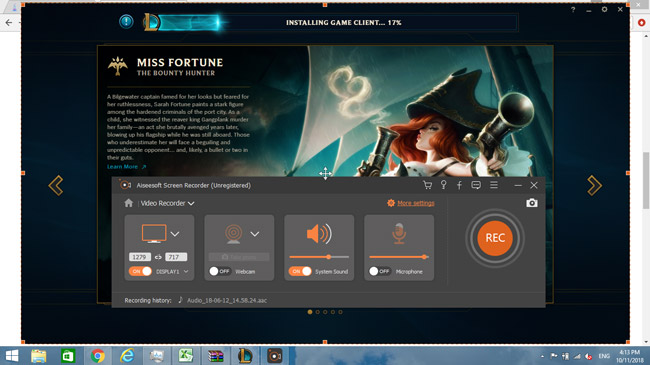Take a snapshot with camera icon
Image resolution: width=650 pixels, height=365 pixels.
[x=532, y=203]
